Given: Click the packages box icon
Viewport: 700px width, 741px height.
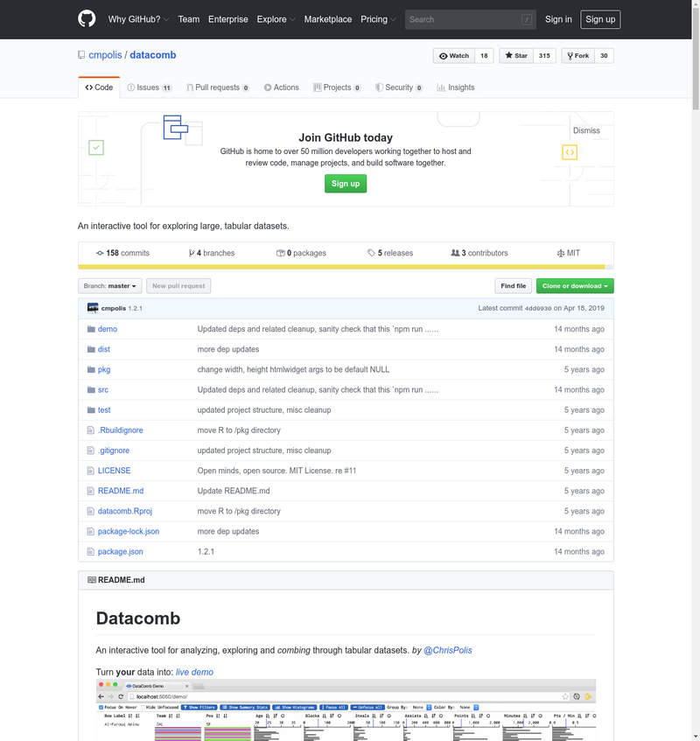Looking at the screenshot, I should click(x=281, y=254).
